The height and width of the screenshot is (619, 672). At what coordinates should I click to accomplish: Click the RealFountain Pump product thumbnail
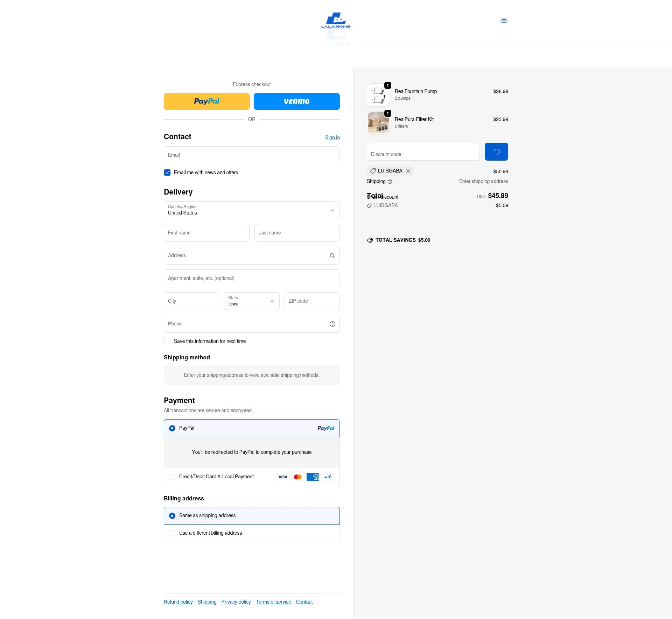tap(378, 94)
